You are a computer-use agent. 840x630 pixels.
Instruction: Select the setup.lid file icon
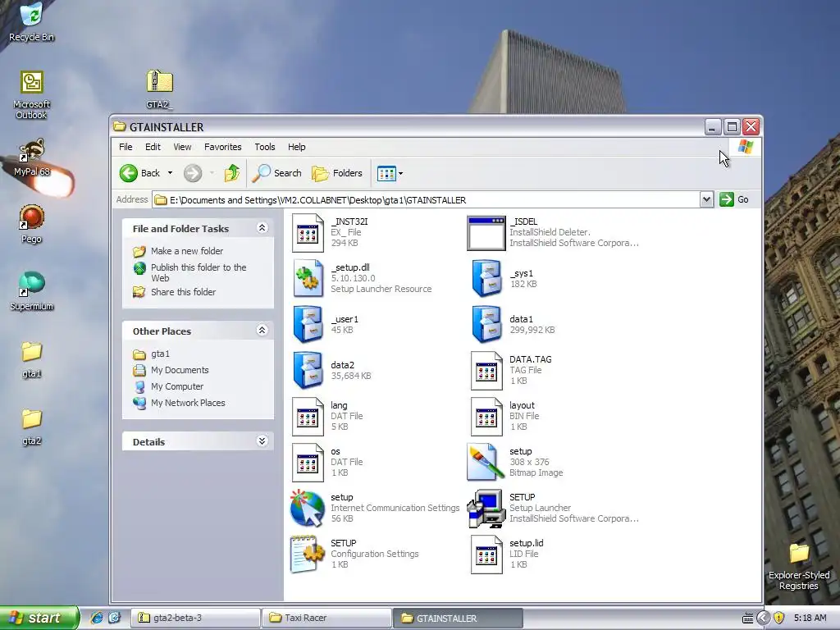coord(486,555)
